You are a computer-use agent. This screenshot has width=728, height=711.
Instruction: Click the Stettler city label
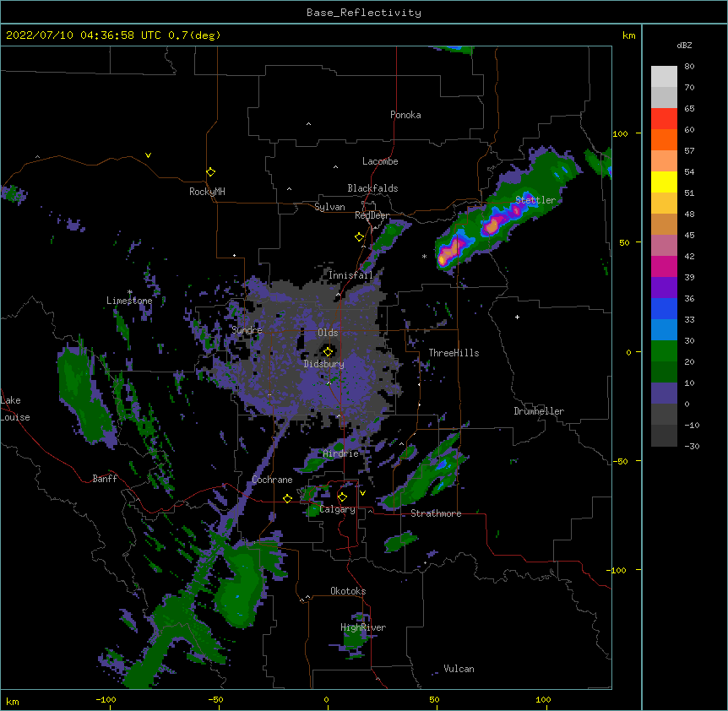[535, 200]
